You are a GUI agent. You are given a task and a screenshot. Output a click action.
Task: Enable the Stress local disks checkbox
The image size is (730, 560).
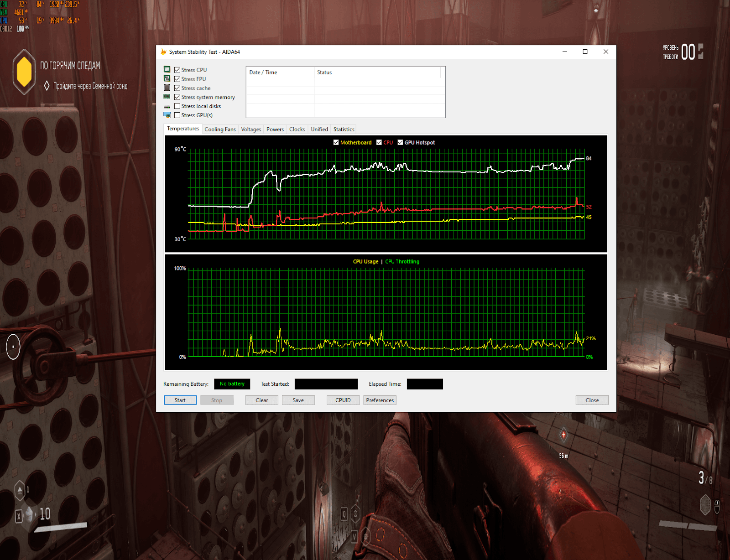[x=177, y=106]
